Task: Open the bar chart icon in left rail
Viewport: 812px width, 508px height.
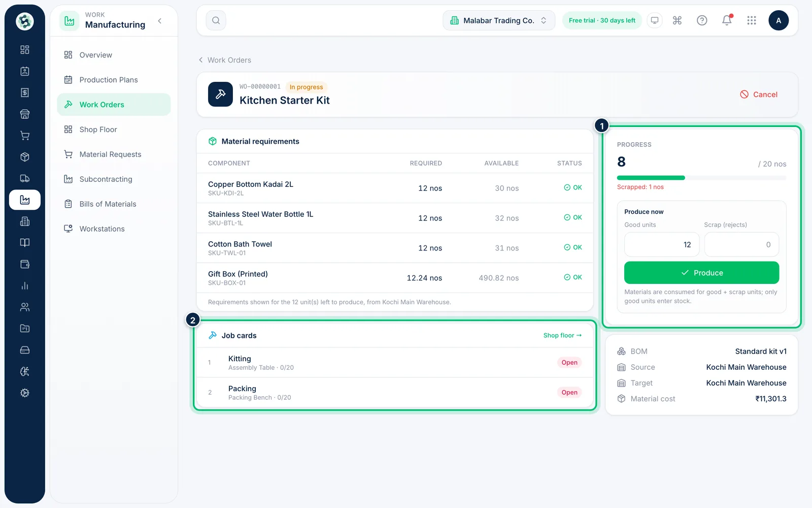Action: click(25, 285)
